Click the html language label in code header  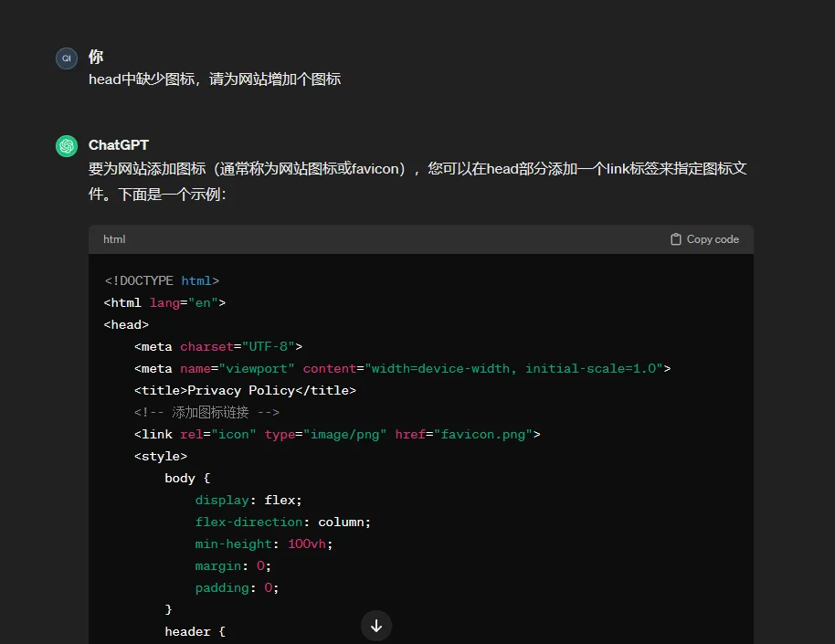(x=114, y=239)
